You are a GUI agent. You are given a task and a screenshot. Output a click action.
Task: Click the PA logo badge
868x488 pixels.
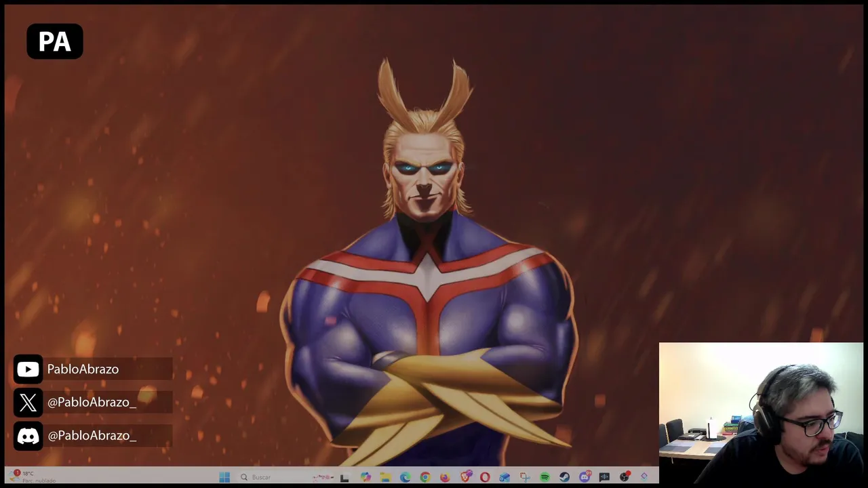[55, 41]
